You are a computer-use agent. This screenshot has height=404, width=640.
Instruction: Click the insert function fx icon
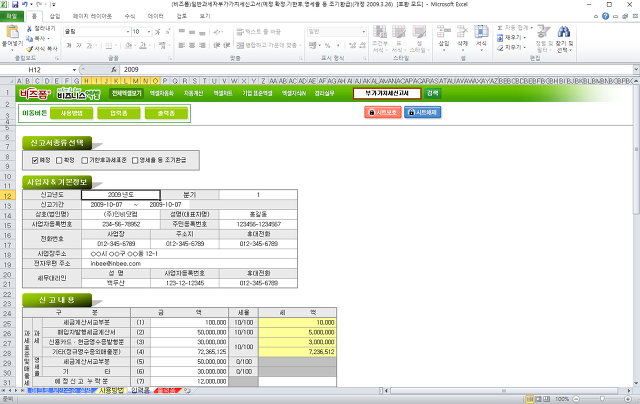click(x=114, y=70)
